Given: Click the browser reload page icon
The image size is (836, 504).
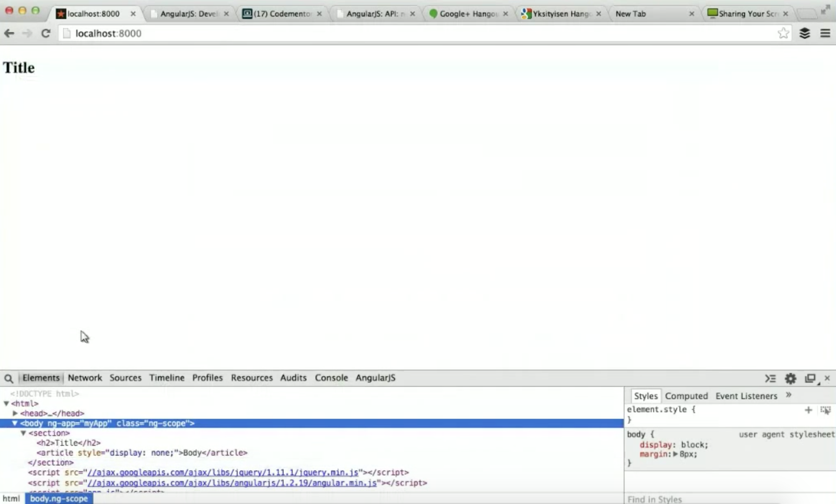Looking at the screenshot, I should (x=46, y=33).
